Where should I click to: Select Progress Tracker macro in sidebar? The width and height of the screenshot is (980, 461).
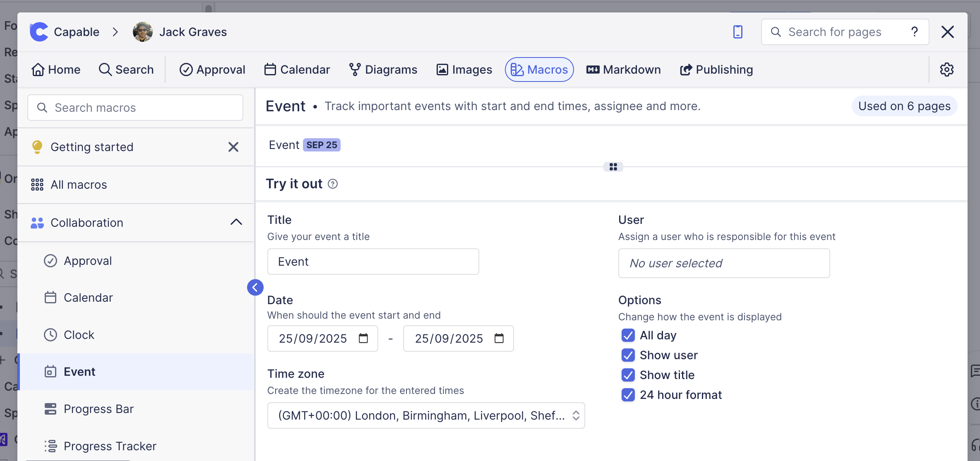(x=110, y=446)
